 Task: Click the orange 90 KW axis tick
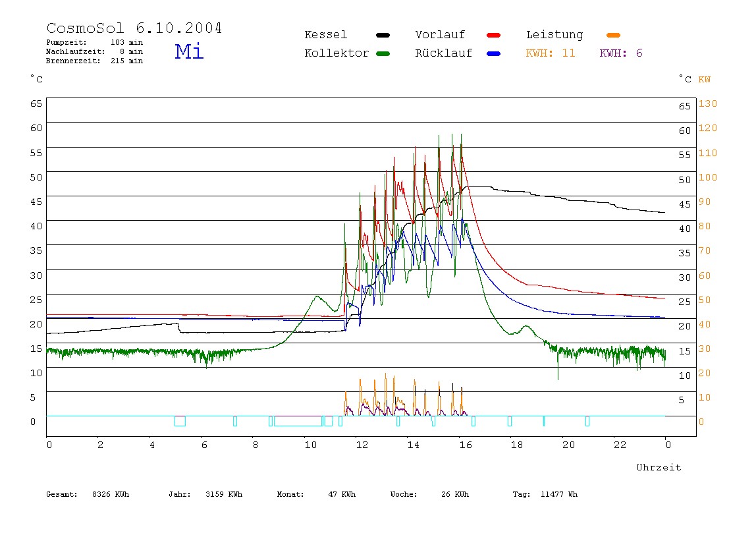click(x=705, y=202)
